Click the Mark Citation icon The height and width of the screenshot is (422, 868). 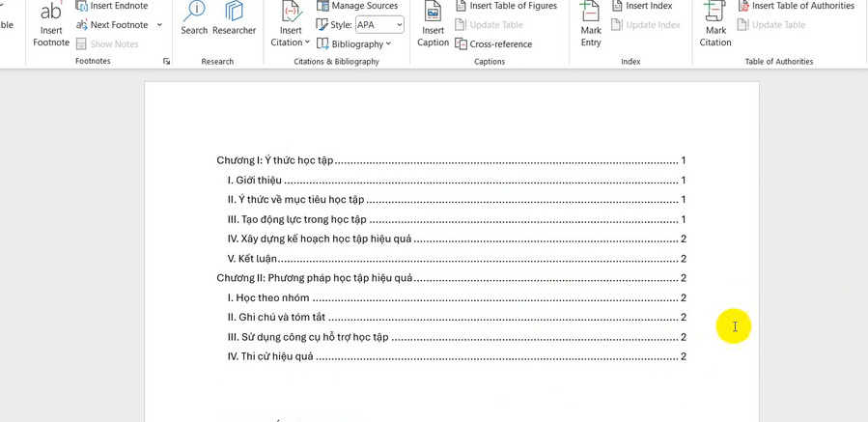pyautogui.click(x=715, y=11)
